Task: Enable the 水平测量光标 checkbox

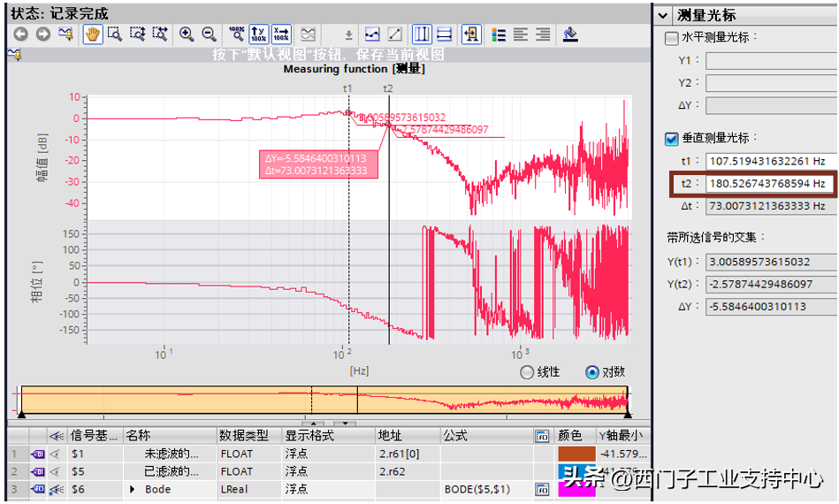Action: coord(672,38)
